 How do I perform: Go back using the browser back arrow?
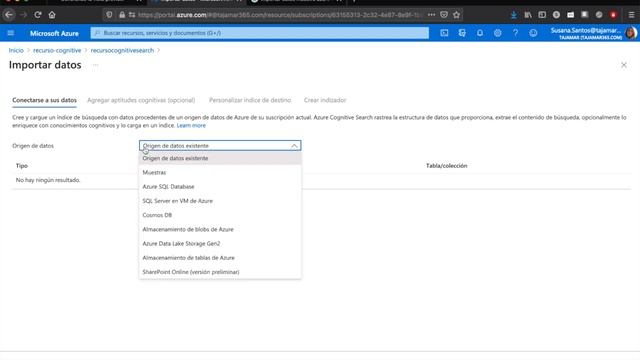(9, 15)
